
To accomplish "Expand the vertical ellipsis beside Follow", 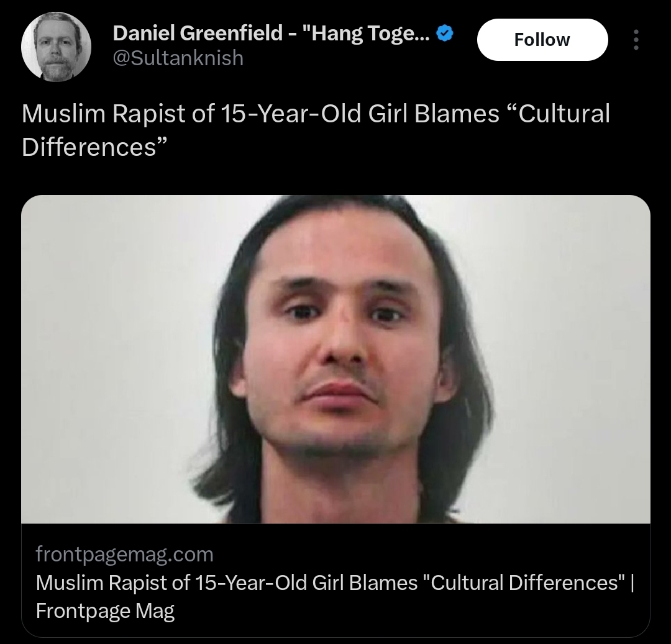I will pyautogui.click(x=636, y=40).
